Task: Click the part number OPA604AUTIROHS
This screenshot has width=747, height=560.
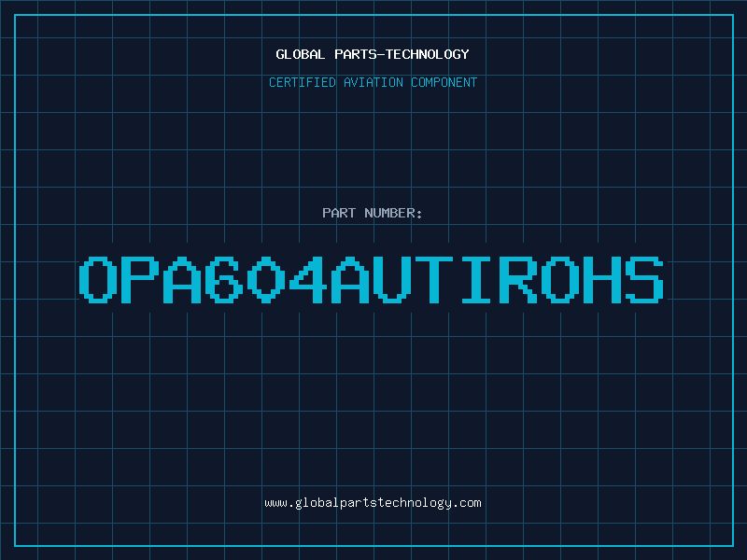Action: click(x=372, y=280)
